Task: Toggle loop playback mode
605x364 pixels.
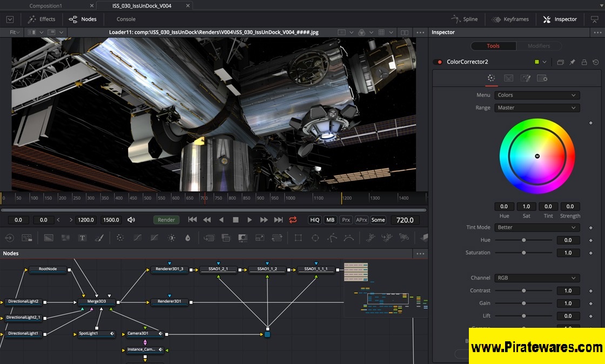Action: pos(293,220)
